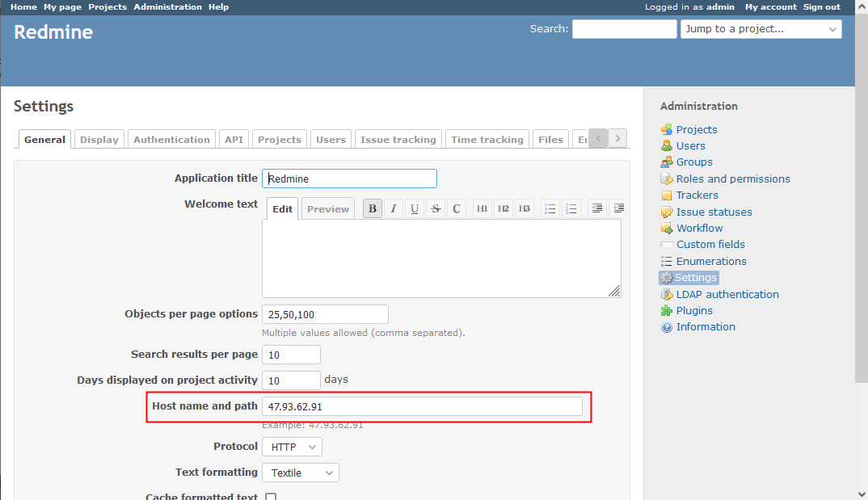Click the Search results per page field
Viewport: 868px width, 500px height.
click(291, 355)
